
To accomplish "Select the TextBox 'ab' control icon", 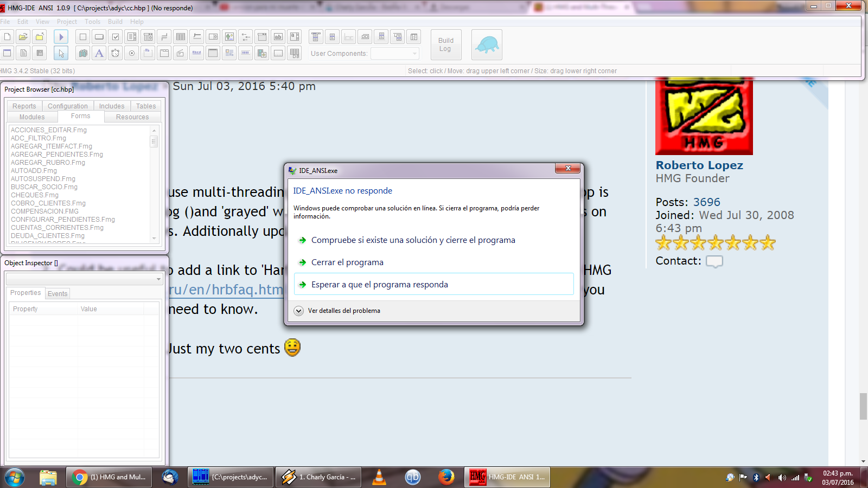I will (x=278, y=37).
